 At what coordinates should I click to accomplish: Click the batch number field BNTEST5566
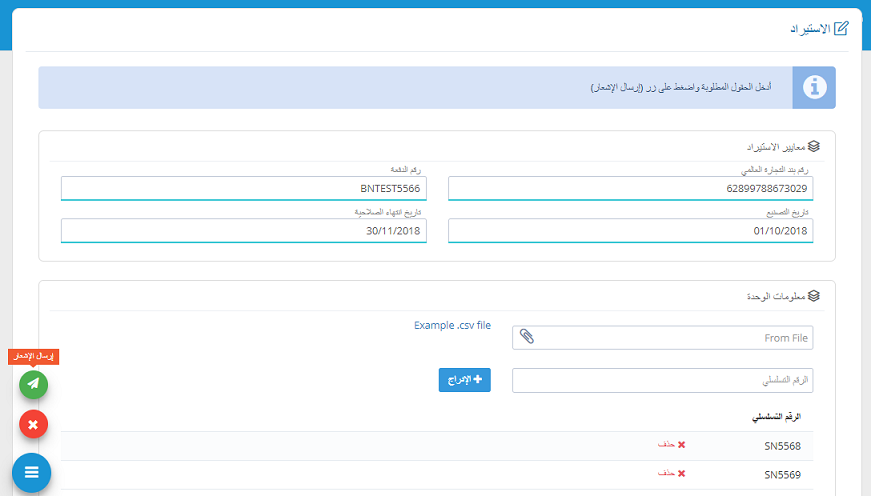pos(243,188)
